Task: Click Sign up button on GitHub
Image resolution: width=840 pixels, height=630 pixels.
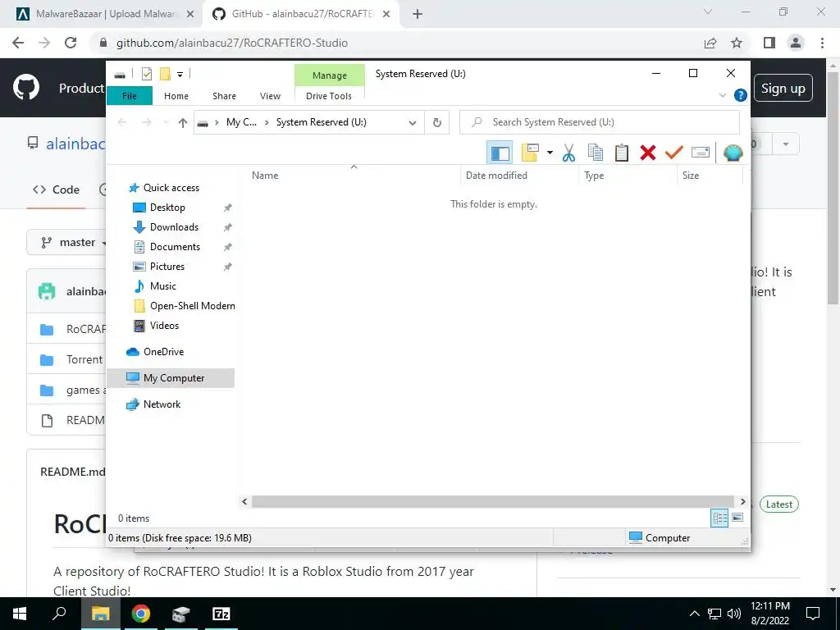Action: [x=783, y=89]
